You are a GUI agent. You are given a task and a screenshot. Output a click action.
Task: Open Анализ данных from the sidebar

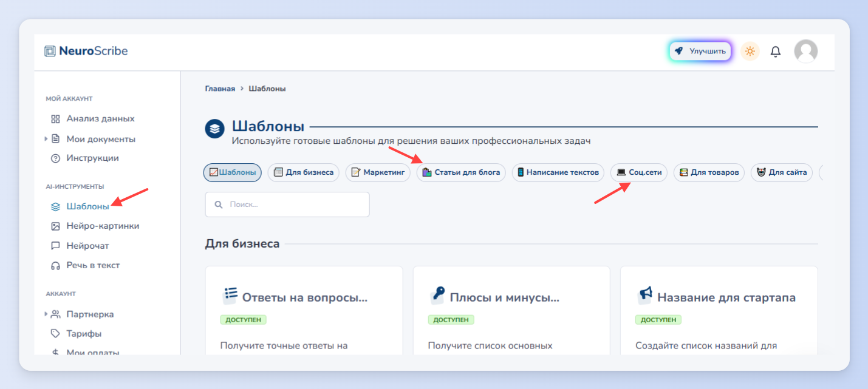(93, 118)
